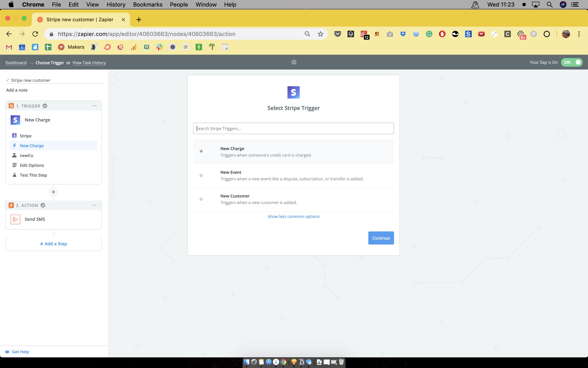
Task: Open the Chrome app menu
Action: point(33,4)
